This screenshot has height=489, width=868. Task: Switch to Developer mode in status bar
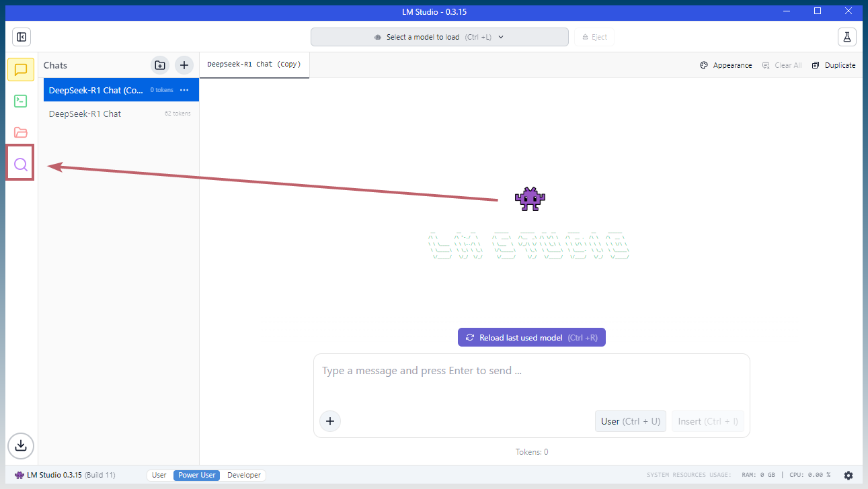point(244,475)
